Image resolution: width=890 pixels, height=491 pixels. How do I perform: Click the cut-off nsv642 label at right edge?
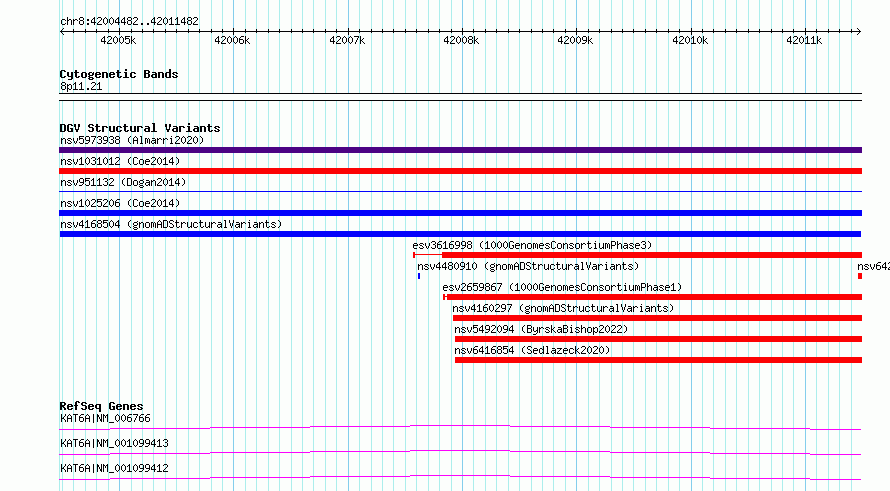click(873, 266)
